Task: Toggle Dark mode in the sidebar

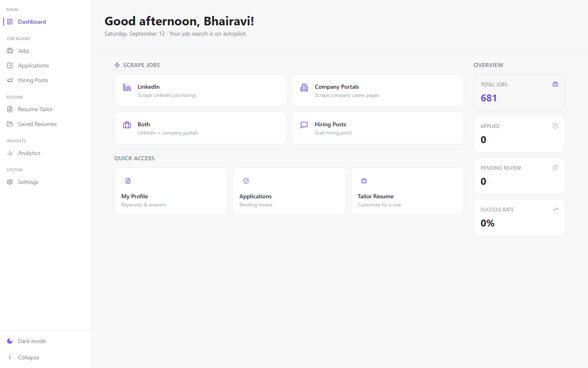Action: tap(45, 341)
